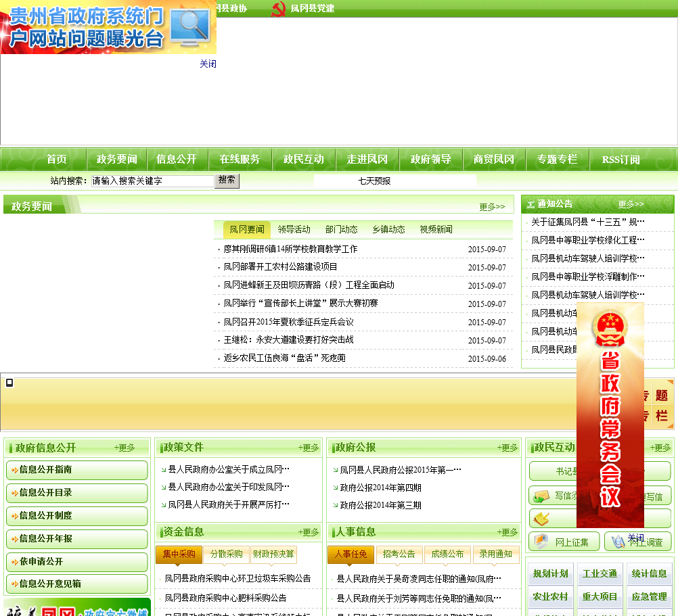Image resolution: width=678 pixels, height=616 pixels.
Task: Open the 商贸凤冈 navigation item
Action: 494,160
